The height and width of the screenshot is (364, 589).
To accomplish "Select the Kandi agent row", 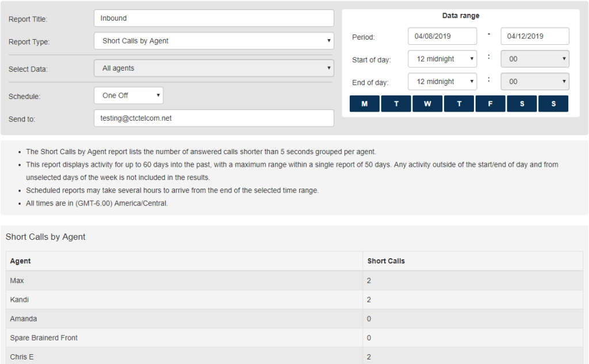I will pos(294,300).
